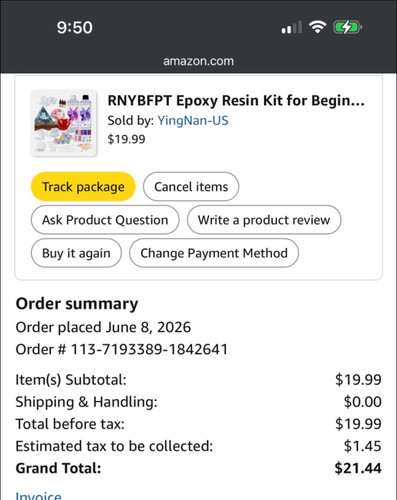Viewport: 397px width, 500px height.
Task: Select the order number 113-7193389-1842641 text
Action: click(149, 349)
